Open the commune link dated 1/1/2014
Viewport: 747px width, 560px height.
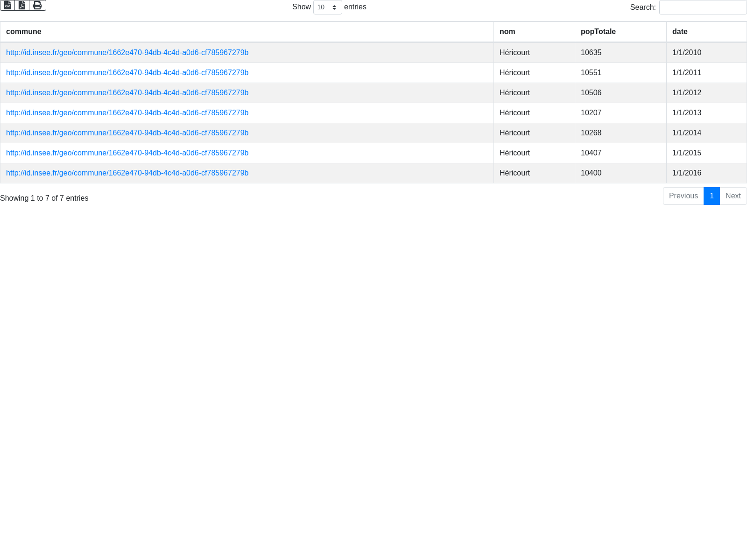coord(127,133)
